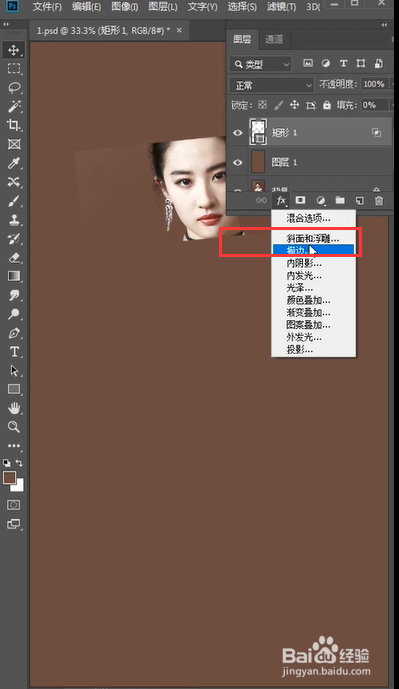Filter layers by adjustment layers
399x689 pixels.
pyautogui.click(x=326, y=64)
